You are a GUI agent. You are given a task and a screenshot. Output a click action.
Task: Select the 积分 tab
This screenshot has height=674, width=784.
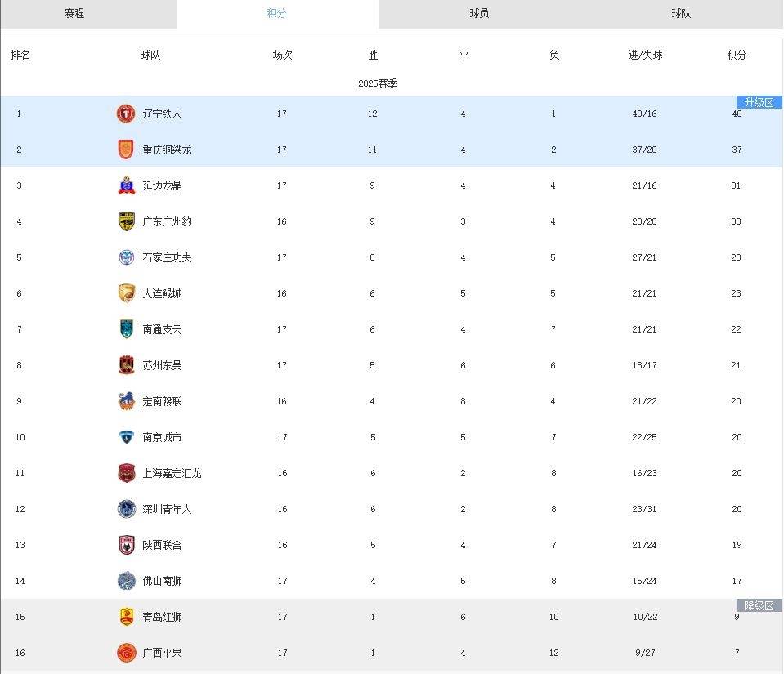coord(276,14)
